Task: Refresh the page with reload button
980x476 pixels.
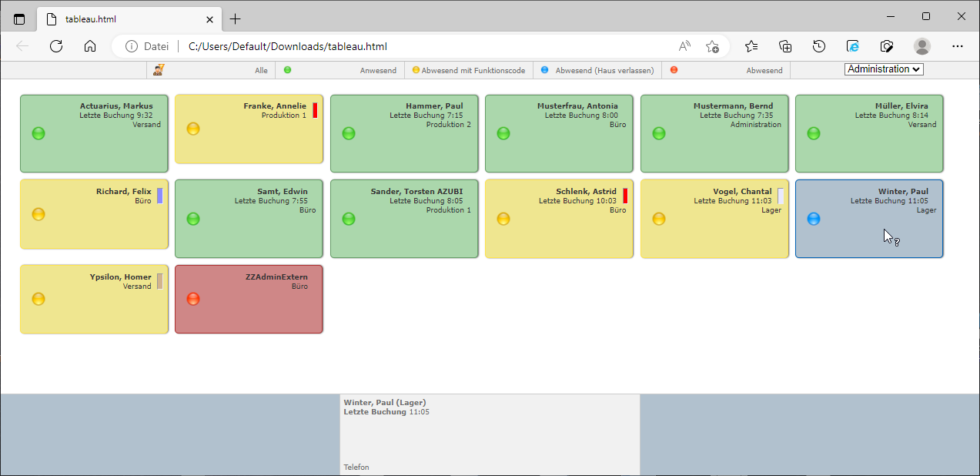Action: [x=56, y=46]
